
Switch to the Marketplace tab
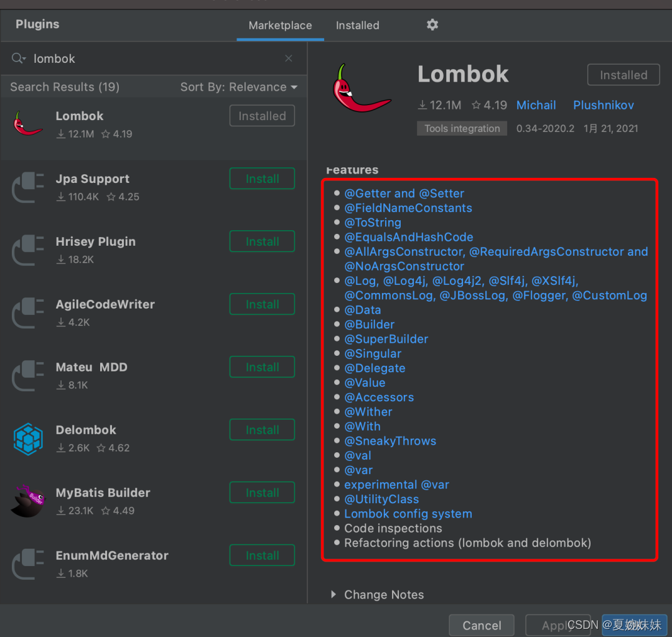pyautogui.click(x=280, y=26)
